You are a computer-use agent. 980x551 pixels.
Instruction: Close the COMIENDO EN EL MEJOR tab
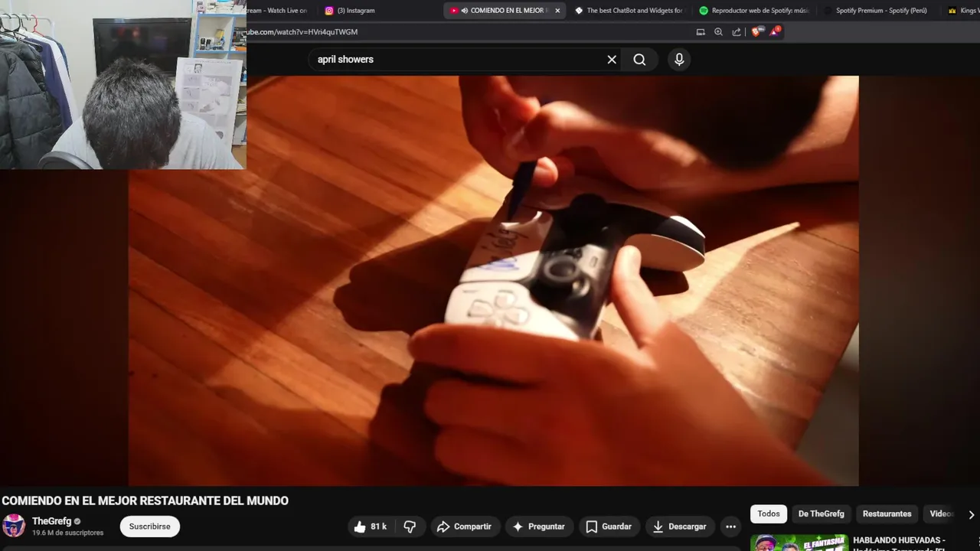click(557, 11)
